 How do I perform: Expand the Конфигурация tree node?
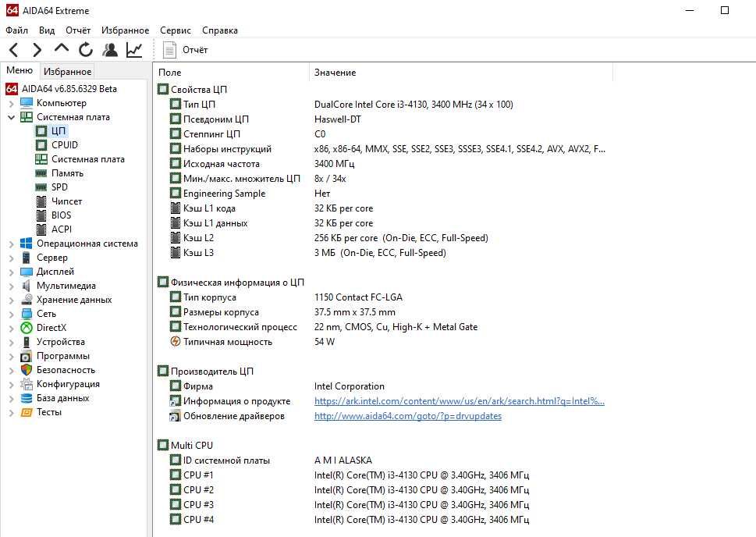pyautogui.click(x=11, y=384)
